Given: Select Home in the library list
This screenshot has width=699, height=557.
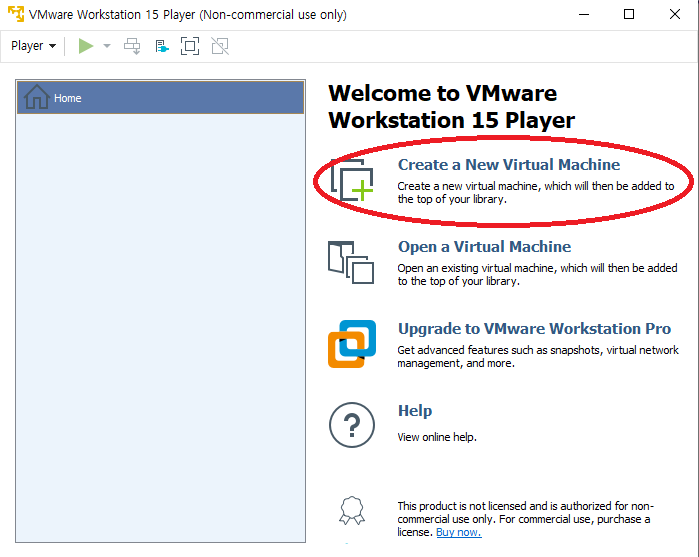Looking at the screenshot, I should tap(160, 98).
